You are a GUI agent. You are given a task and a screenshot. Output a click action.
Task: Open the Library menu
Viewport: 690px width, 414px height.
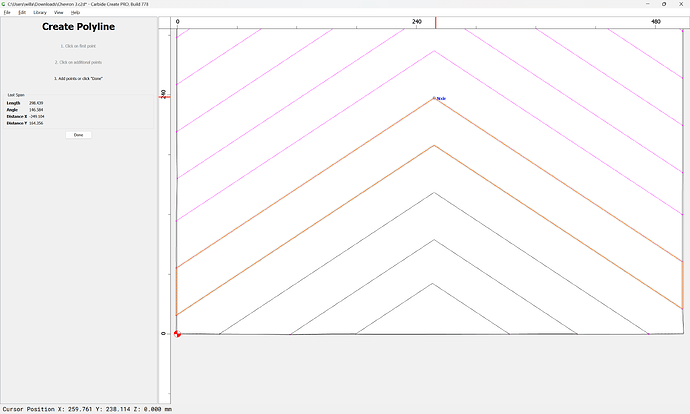[x=40, y=12]
